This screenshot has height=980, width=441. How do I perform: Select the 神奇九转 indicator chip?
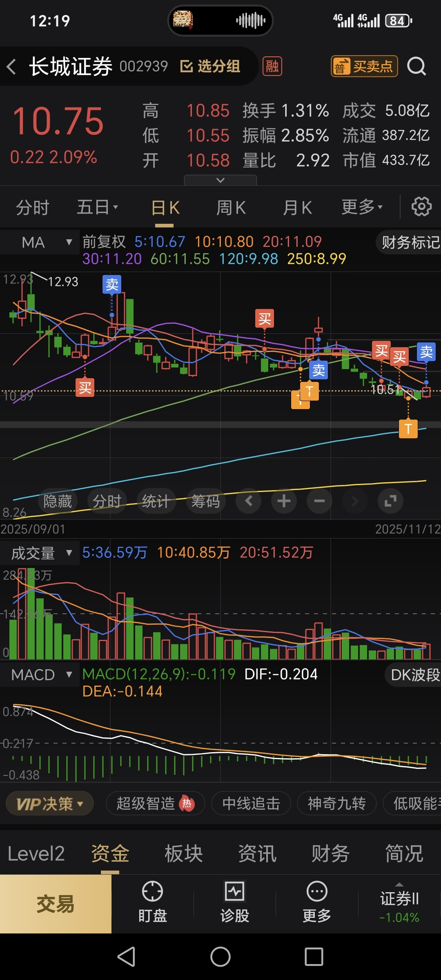tap(336, 804)
